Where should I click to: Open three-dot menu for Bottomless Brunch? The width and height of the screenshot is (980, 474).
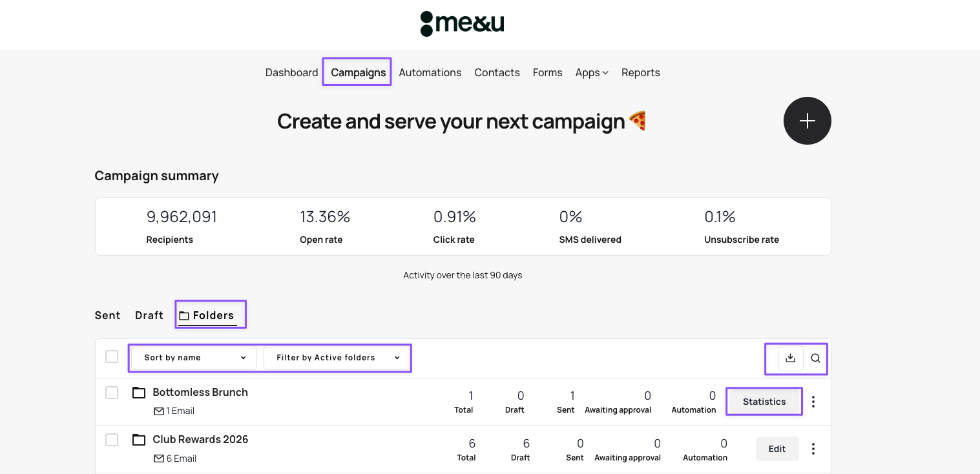(x=813, y=402)
